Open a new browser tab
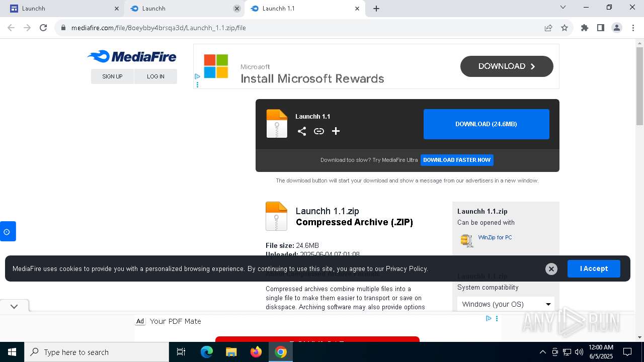 [x=376, y=9]
